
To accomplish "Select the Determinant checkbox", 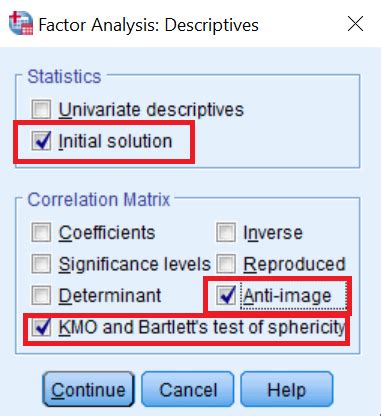I will click(41, 295).
